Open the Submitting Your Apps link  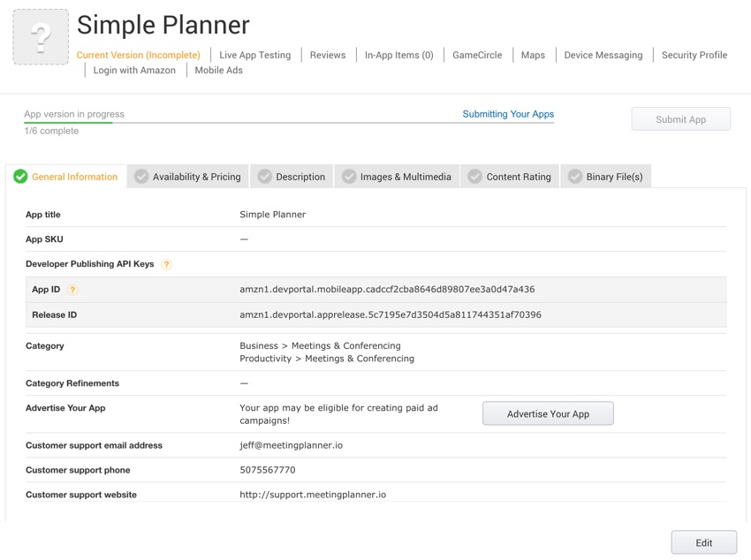point(508,114)
